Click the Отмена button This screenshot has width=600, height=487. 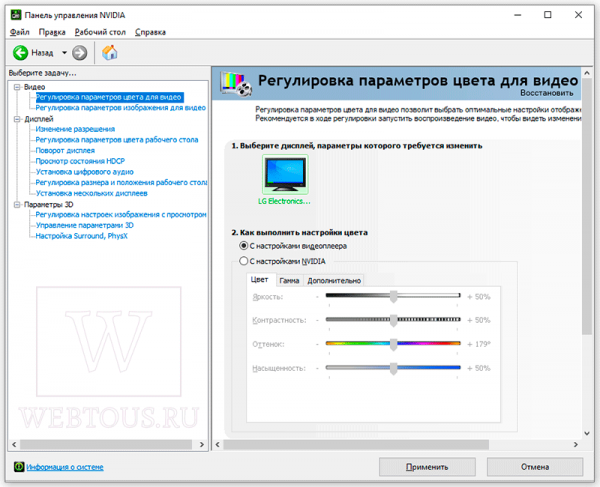click(x=535, y=467)
